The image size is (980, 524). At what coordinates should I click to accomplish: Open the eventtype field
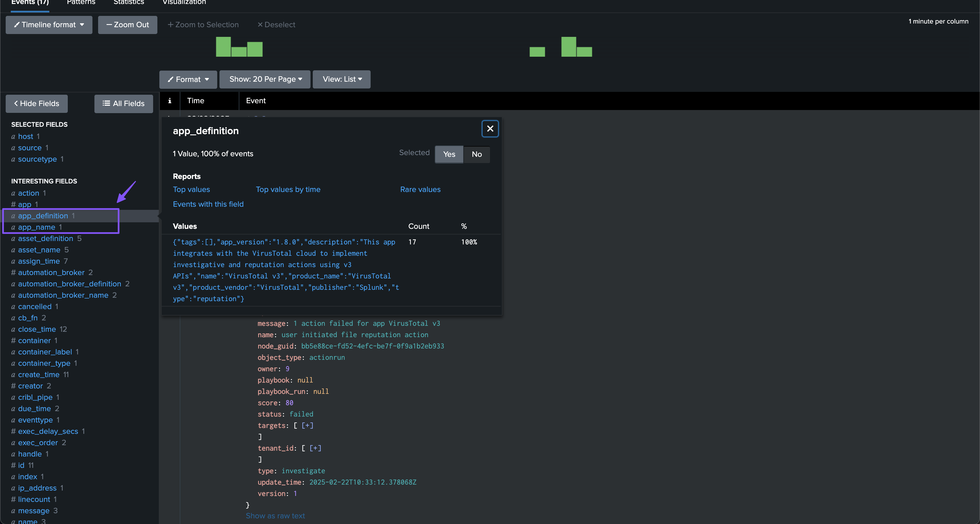tap(35, 420)
